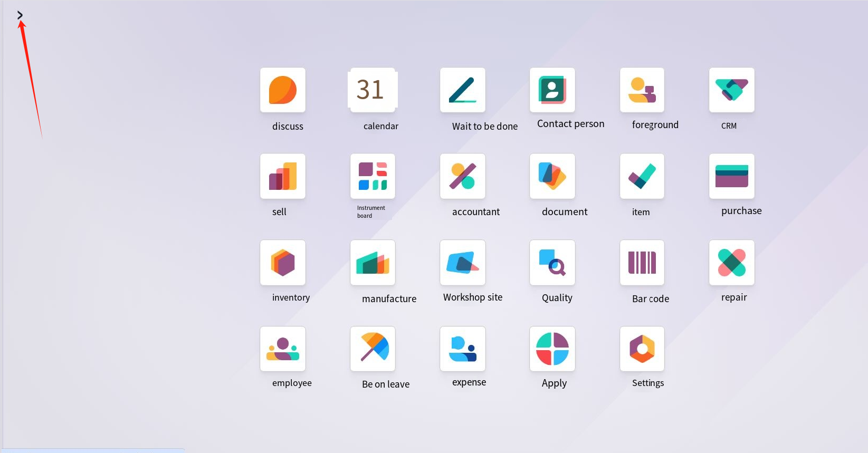Click the Quality label text

557,298
